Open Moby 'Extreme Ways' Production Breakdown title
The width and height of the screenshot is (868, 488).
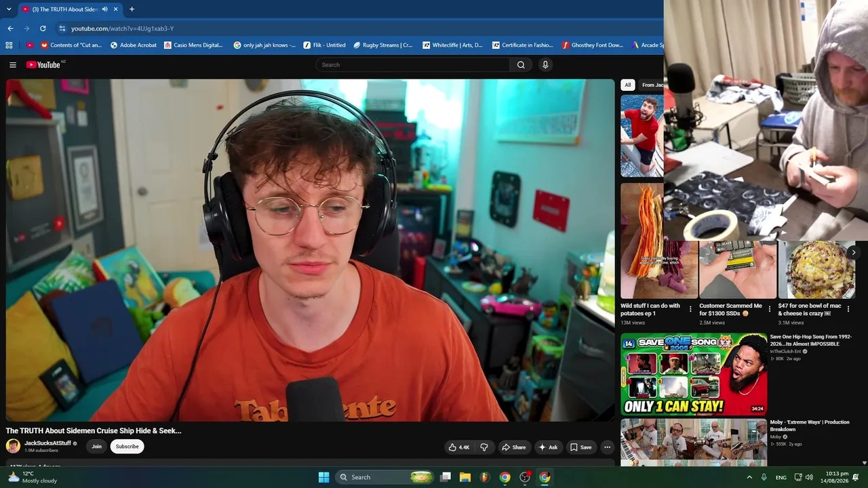[809, 426]
